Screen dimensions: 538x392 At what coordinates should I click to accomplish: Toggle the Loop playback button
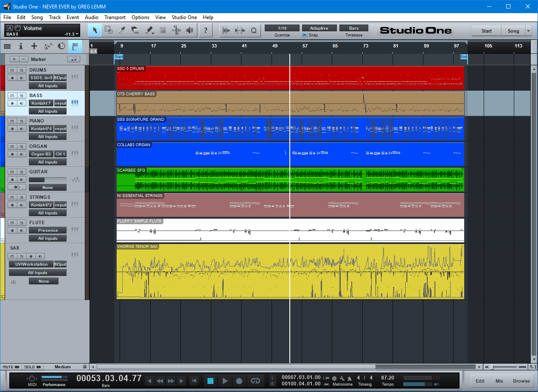(x=255, y=381)
